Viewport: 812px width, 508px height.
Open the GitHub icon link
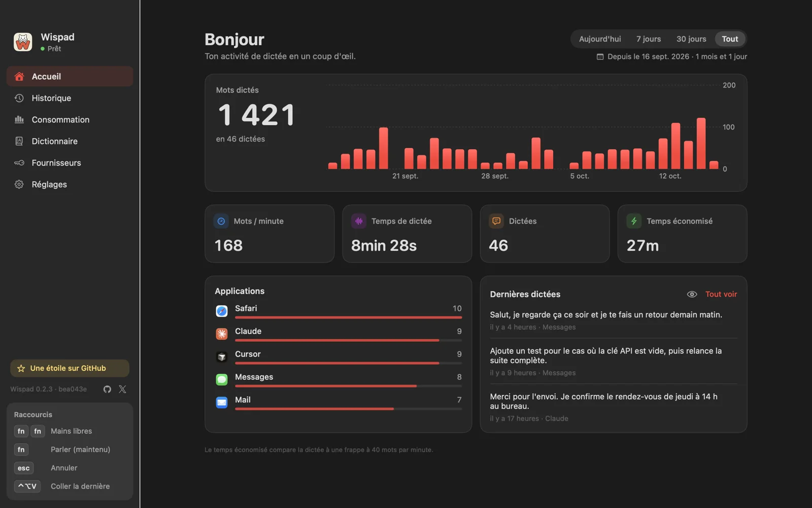107,389
